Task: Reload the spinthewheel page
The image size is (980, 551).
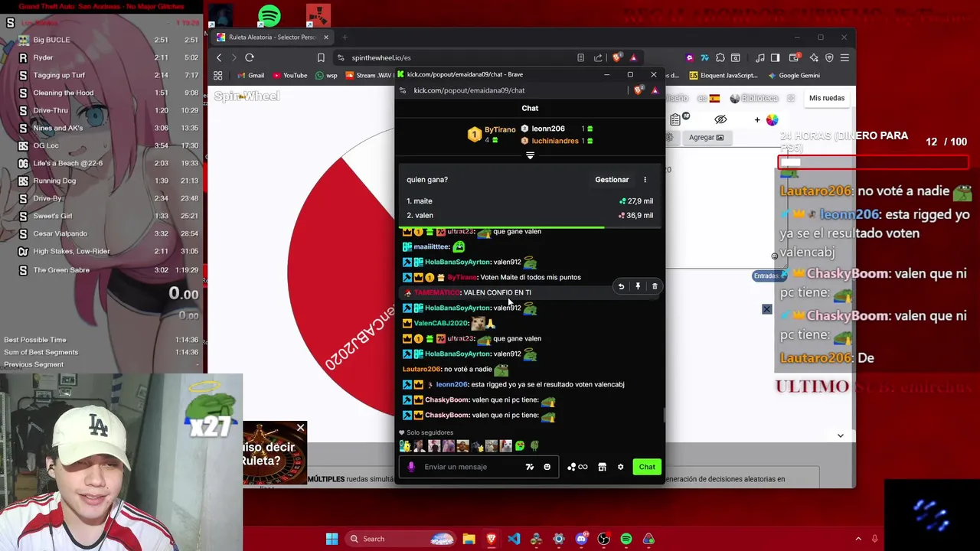Action: pos(250,57)
